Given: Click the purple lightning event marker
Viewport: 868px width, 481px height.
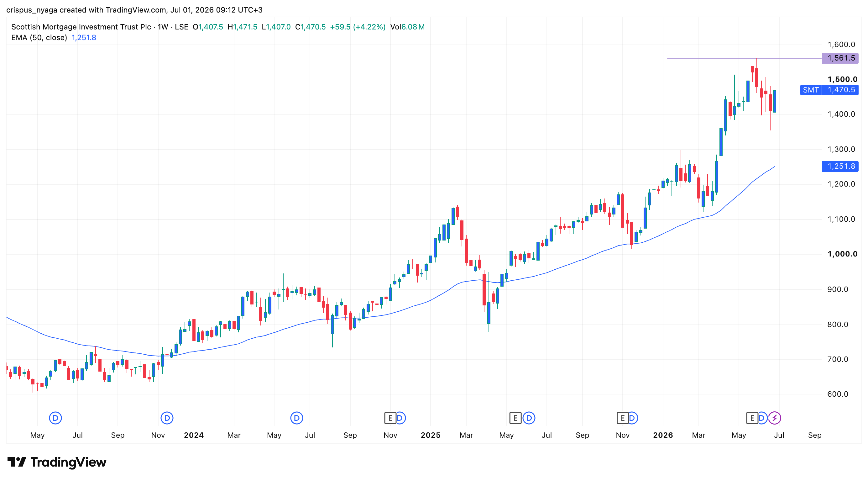Looking at the screenshot, I should (775, 418).
